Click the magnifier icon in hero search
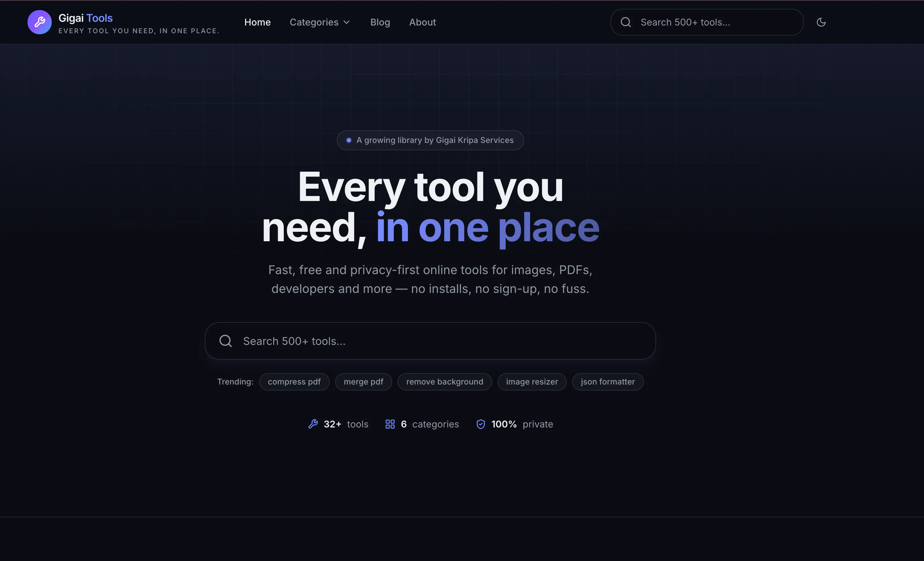Image resolution: width=924 pixels, height=561 pixels. click(x=225, y=341)
